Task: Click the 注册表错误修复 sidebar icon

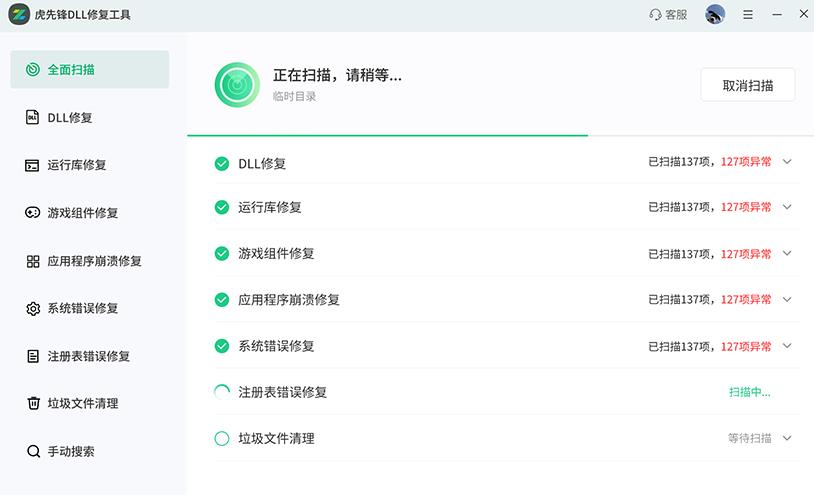Action: coord(32,356)
